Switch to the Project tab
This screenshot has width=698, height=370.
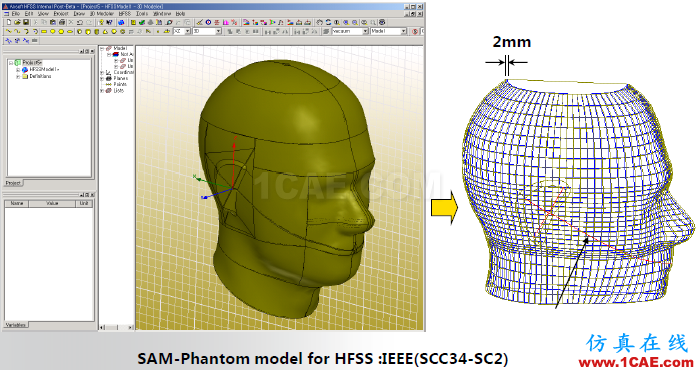point(14,183)
